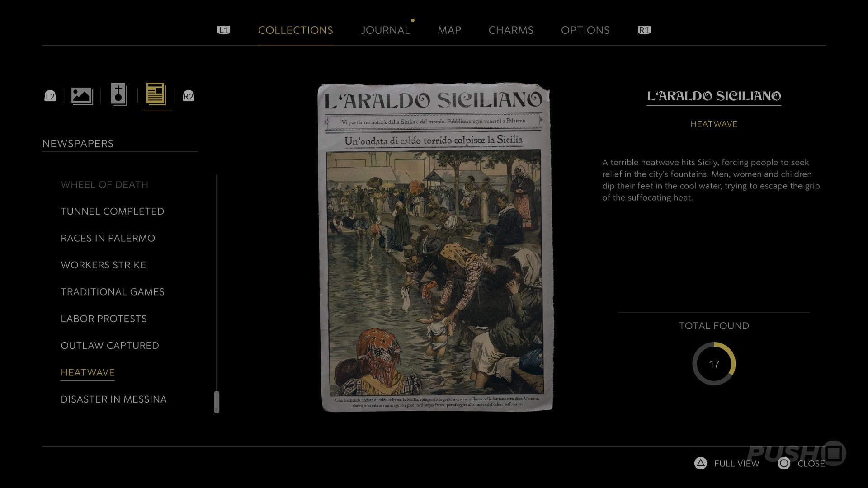Image resolution: width=868 pixels, height=488 pixels.
Task: Click the triangle Full View icon
Action: coord(700,463)
